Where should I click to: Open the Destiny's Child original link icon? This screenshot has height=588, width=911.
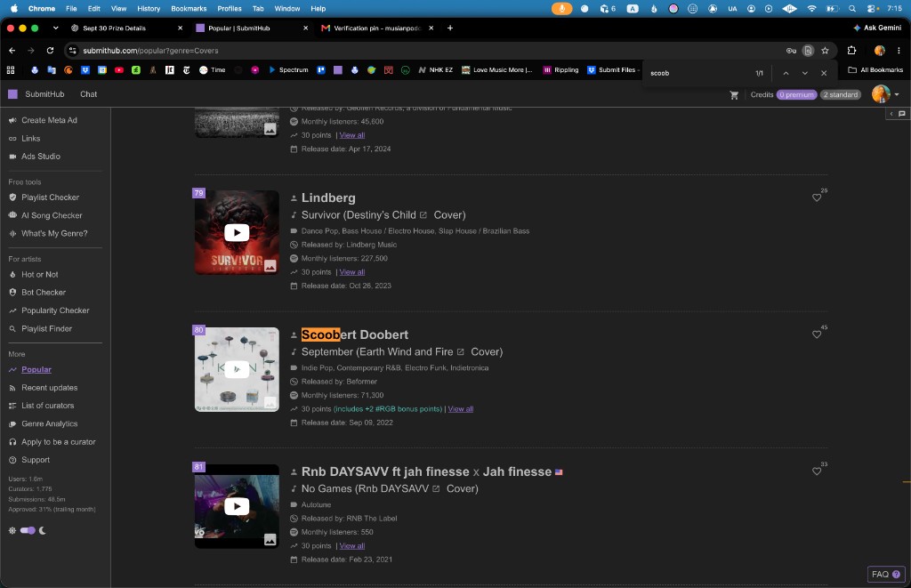(x=423, y=215)
